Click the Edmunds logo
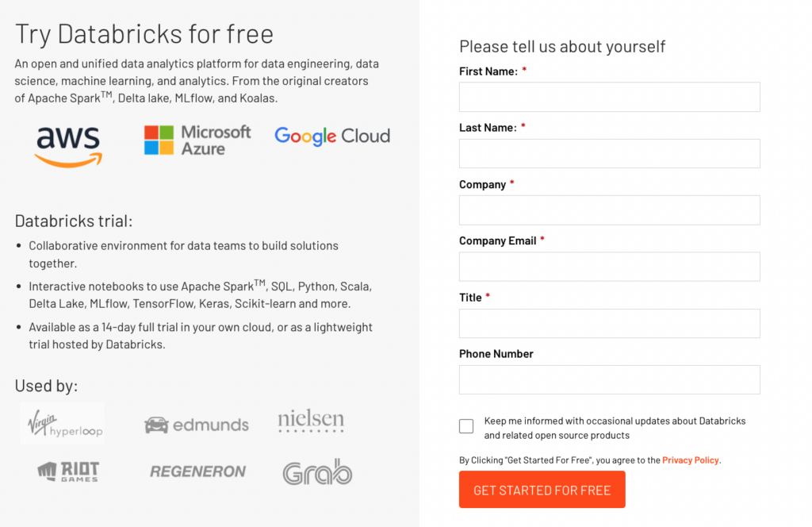This screenshot has width=812, height=527. click(197, 425)
